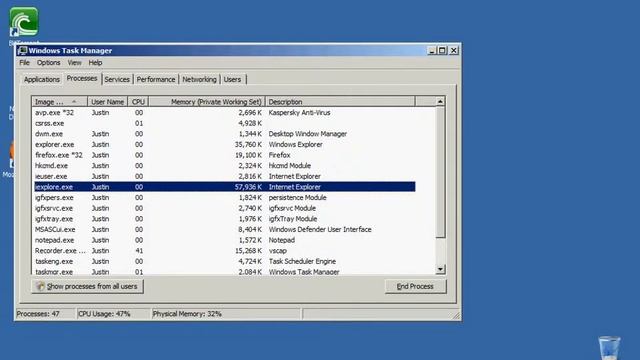Select the MSASCui.exe process
The height and width of the screenshot is (360, 640).
pos(224,229)
